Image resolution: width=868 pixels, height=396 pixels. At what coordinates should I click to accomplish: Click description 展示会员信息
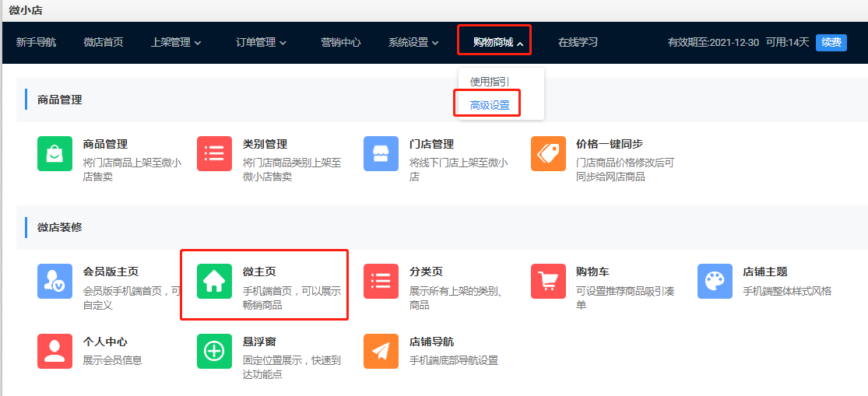(112, 361)
